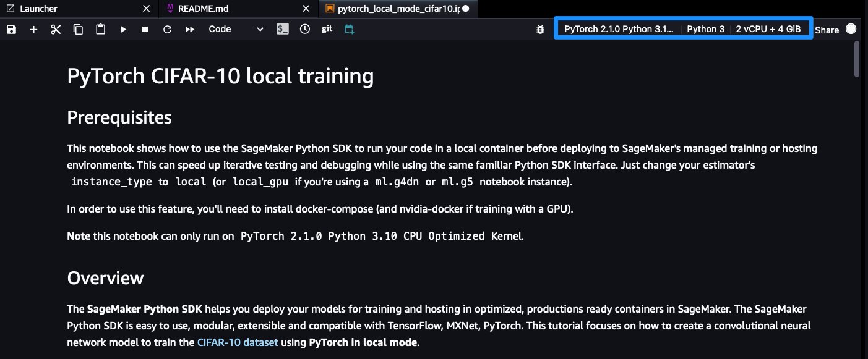
Task: Click the bold 'PyTorch in local mode' text
Action: point(364,342)
